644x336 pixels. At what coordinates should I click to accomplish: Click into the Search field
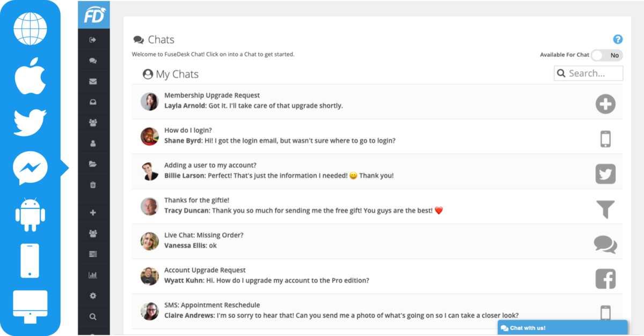click(x=588, y=73)
